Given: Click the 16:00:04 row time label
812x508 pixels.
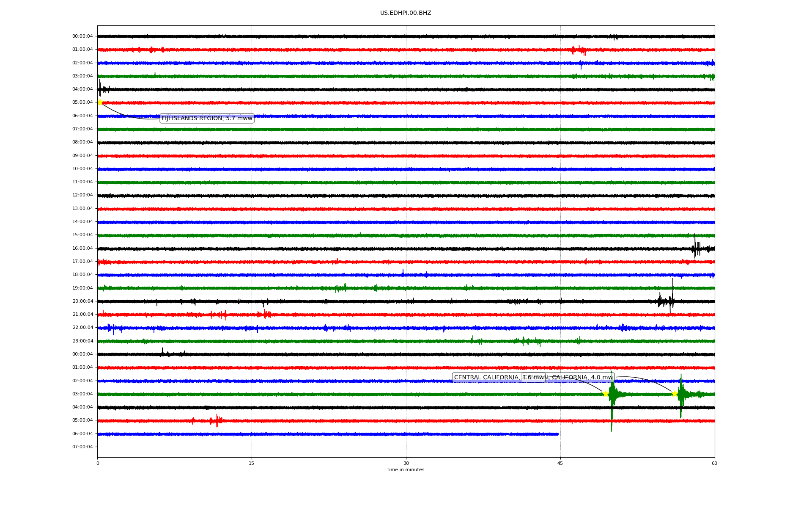Looking at the screenshot, I should pos(82,248).
